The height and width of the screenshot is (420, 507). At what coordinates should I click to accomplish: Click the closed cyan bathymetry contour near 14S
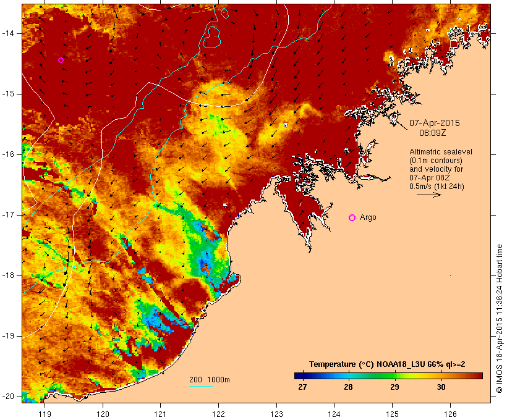[211, 37]
